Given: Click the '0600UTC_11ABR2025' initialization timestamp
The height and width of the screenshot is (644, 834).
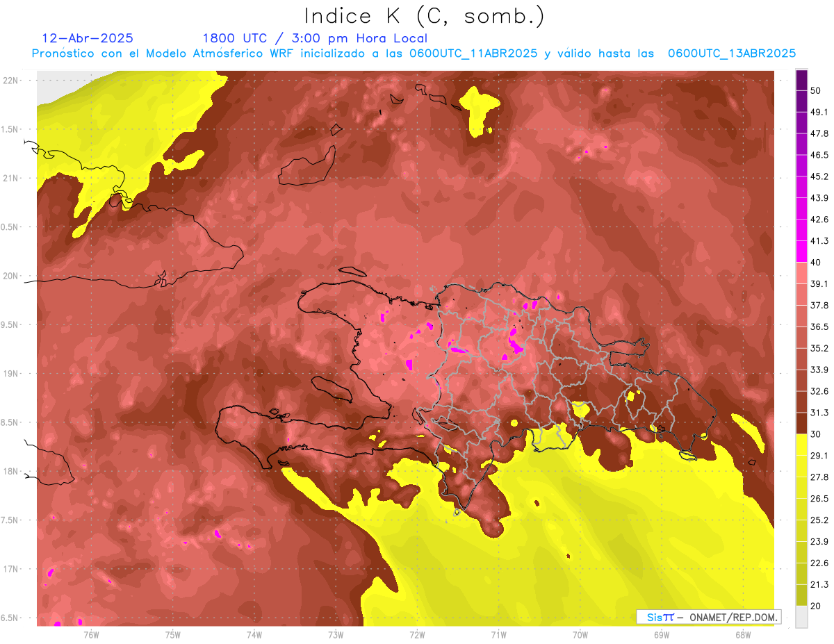Looking at the screenshot, I should 473,53.
